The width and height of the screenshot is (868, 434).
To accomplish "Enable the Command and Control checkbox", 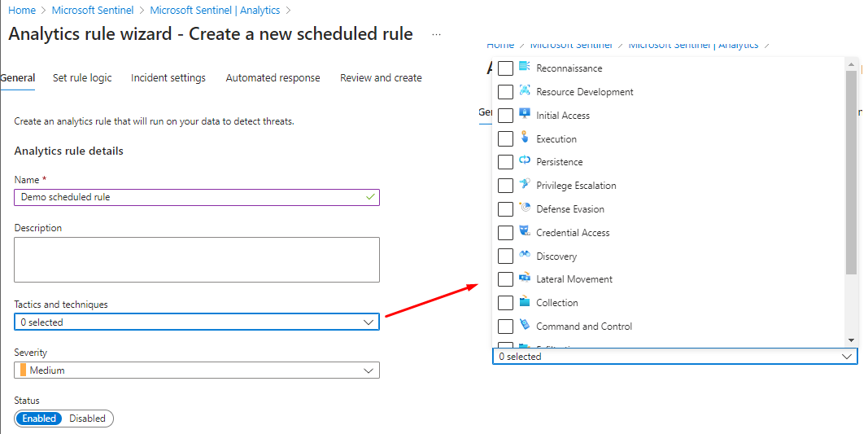I will tap(505, 327).
